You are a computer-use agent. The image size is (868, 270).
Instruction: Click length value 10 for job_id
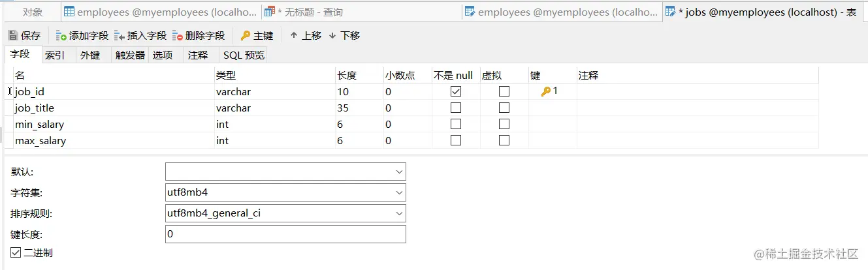coord(359,92)
